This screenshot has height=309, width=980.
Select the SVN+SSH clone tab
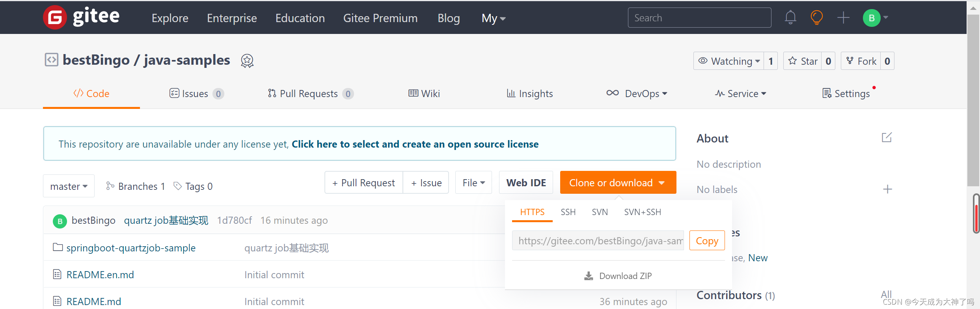pyautogui.click(x=643, y=212)
